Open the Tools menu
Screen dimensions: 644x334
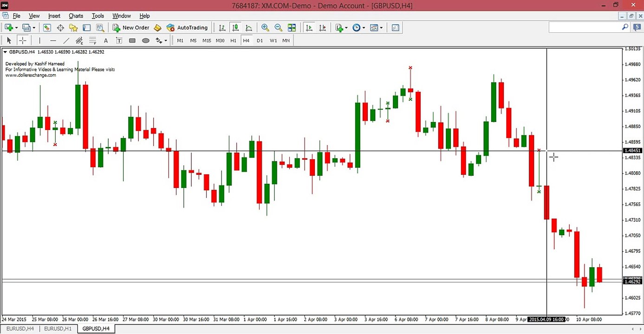98,16
